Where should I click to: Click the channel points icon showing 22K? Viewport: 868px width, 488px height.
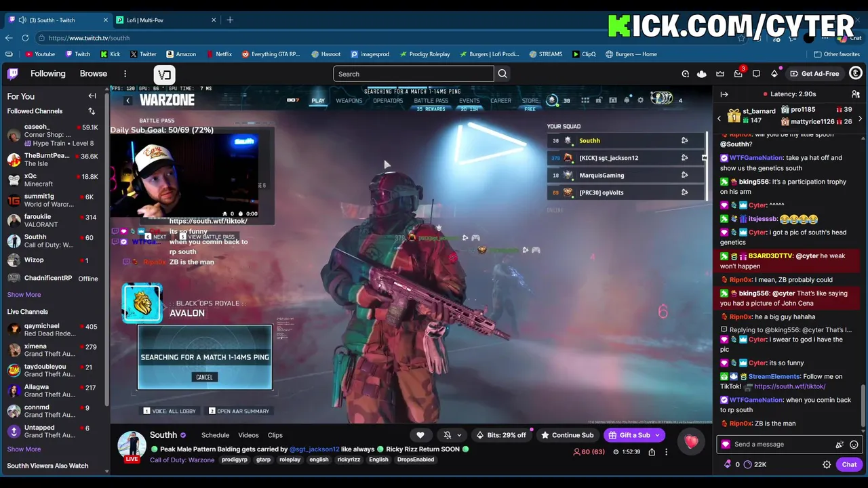tap(754, 464)
